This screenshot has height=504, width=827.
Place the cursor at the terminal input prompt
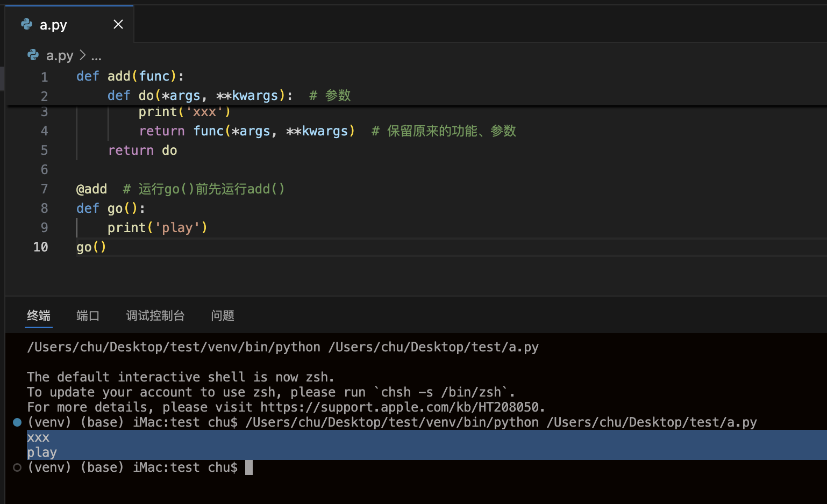tap(249, 467)
